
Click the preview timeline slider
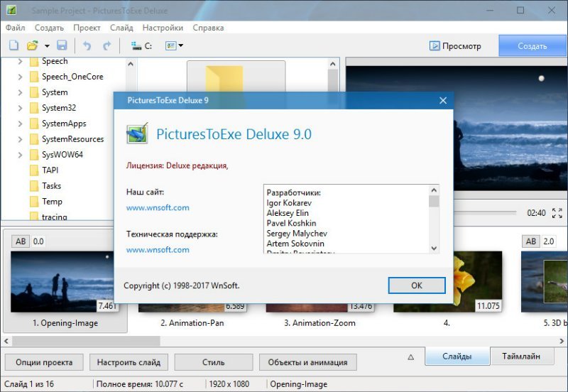point(485,212)
